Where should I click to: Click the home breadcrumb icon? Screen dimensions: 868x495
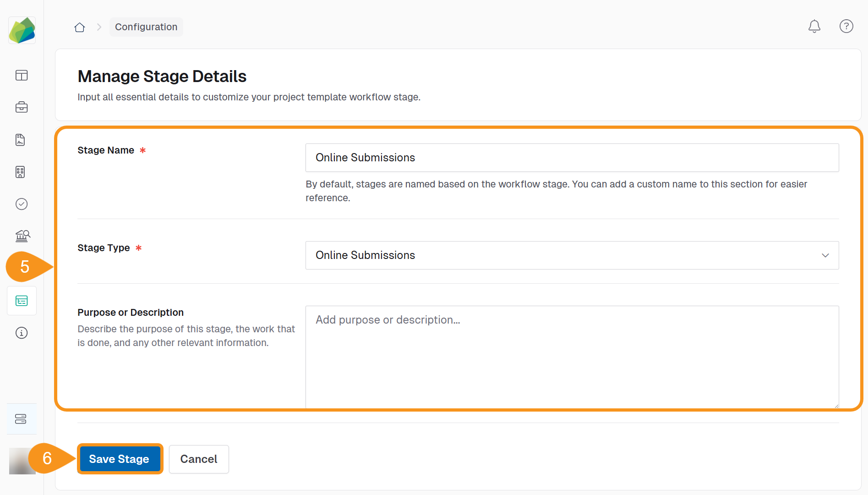tap(79, 27)
